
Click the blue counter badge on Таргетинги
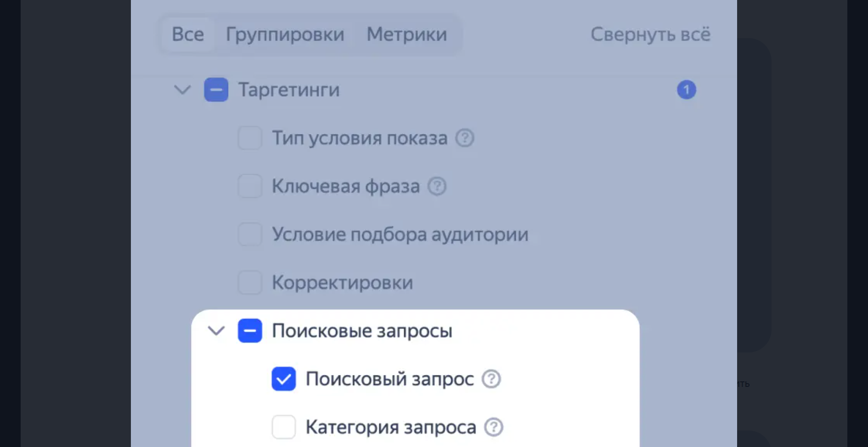(x=687, y=90)
